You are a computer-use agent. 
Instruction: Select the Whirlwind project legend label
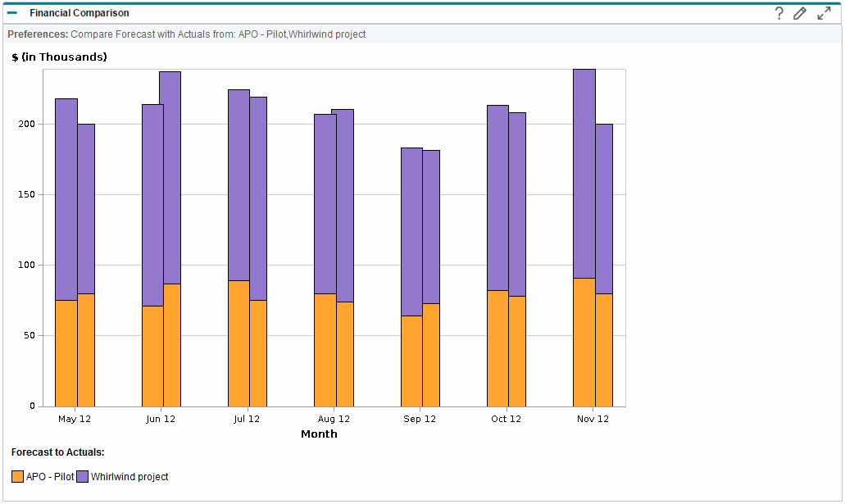[129, 477]
